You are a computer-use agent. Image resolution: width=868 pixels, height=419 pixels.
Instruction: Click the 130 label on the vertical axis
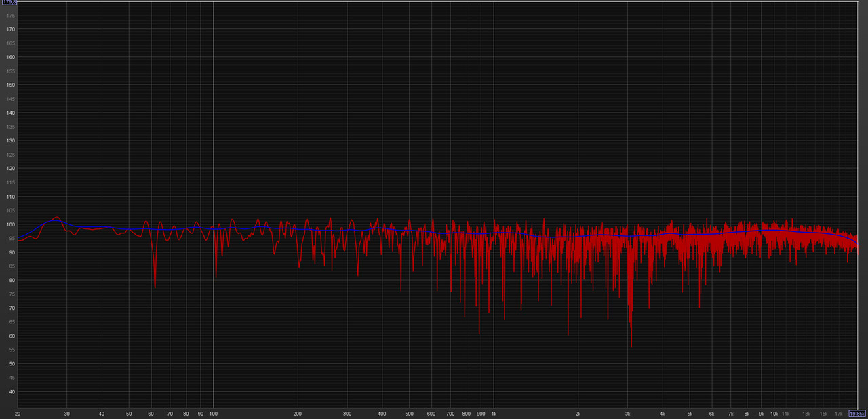coord(10,140)
